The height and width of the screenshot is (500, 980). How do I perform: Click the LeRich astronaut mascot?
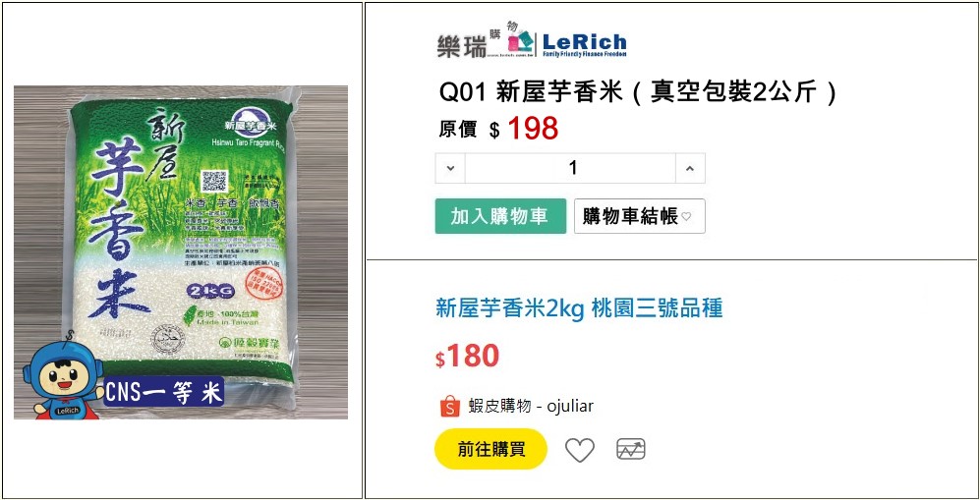63,380
